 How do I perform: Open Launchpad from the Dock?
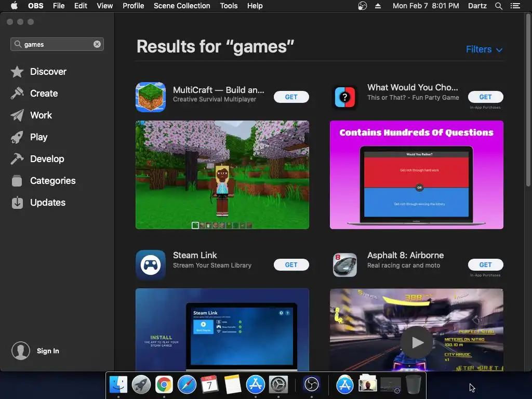tap(141, 385)
